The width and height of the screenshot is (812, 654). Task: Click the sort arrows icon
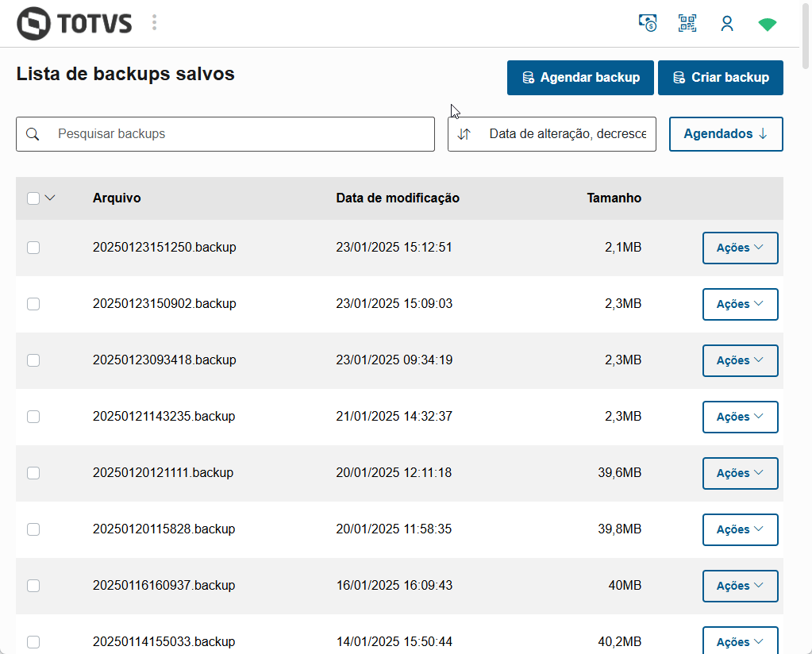coord(464,134)
